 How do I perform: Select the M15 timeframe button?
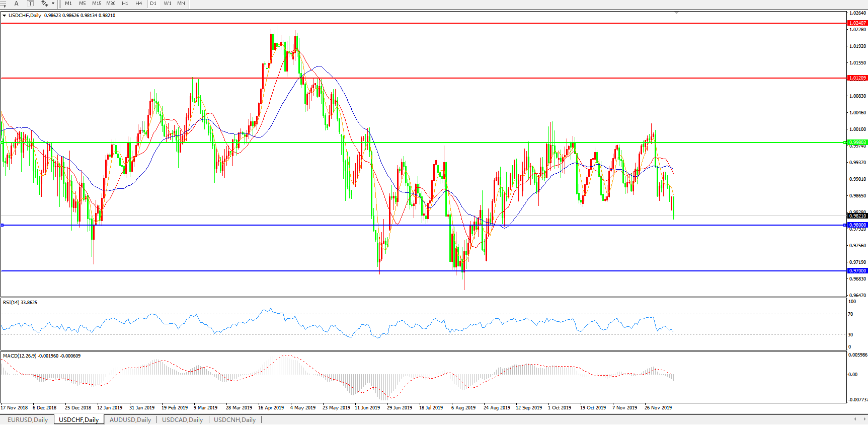click(97, 4)
